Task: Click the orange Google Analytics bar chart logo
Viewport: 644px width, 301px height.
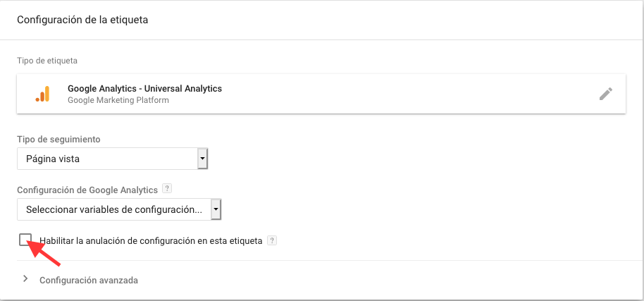Action: 42,94
